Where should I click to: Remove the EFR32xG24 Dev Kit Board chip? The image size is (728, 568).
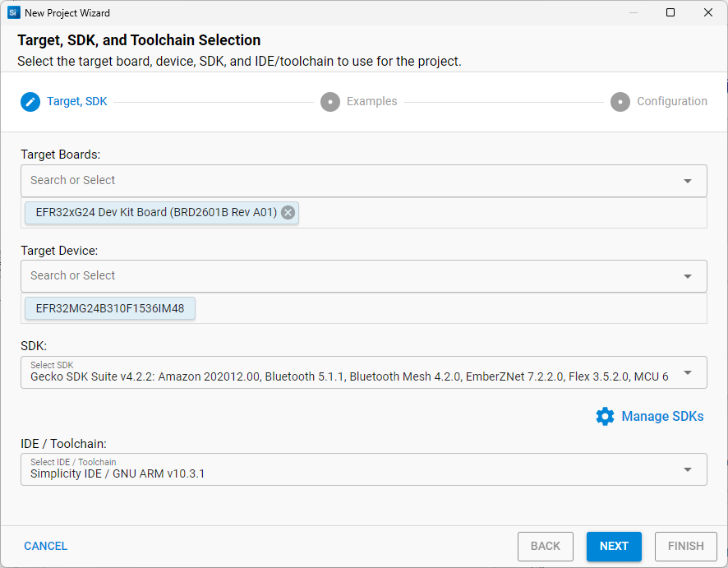pos(288,212)
